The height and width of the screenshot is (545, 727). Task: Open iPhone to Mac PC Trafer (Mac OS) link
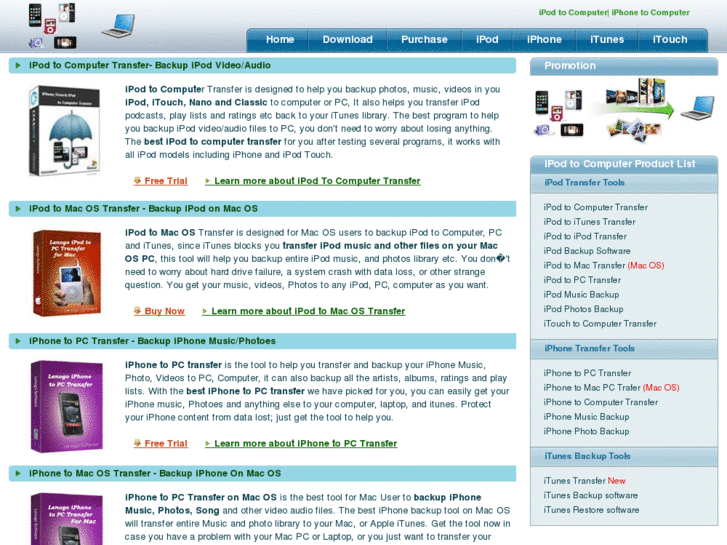coord(611,388)
